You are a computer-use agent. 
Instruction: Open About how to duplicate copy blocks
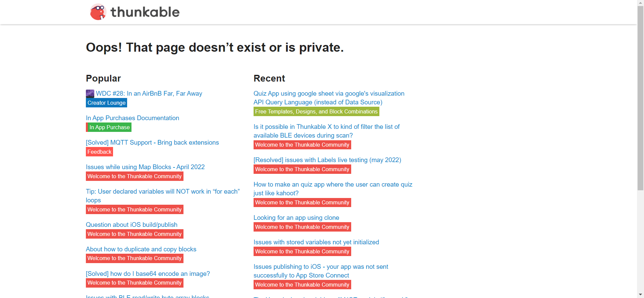coord(141,249)
